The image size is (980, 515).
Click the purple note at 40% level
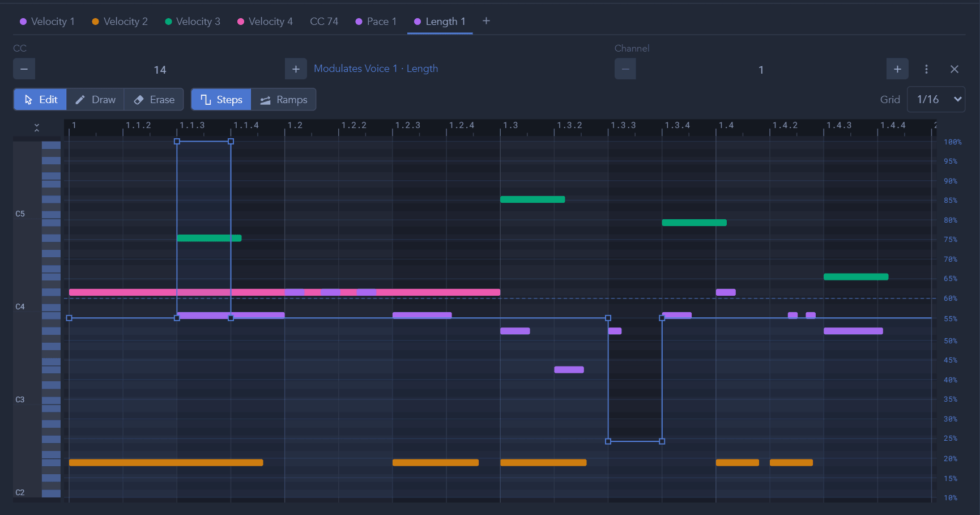(x=569, y=370)
